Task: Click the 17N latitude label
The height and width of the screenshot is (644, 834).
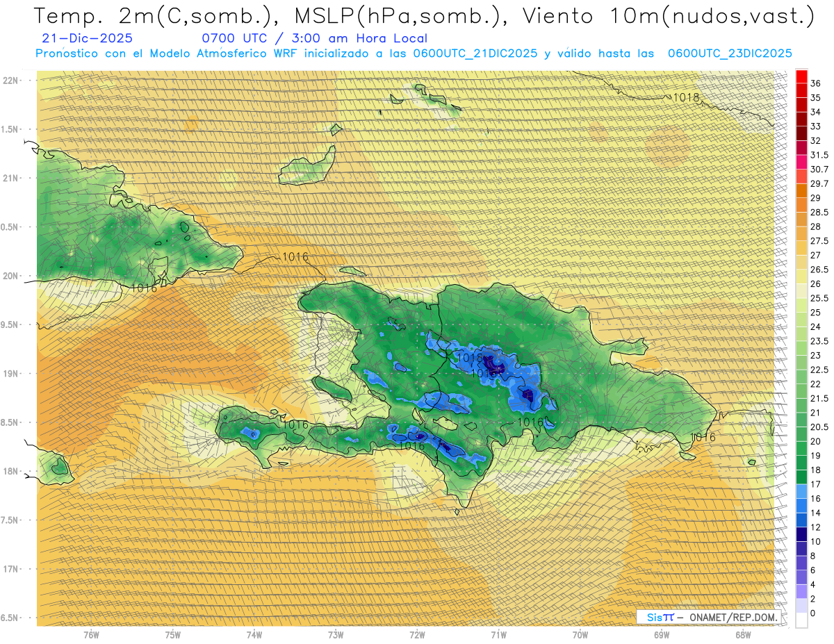Action: pyautogui.click(x=10, y=569)
